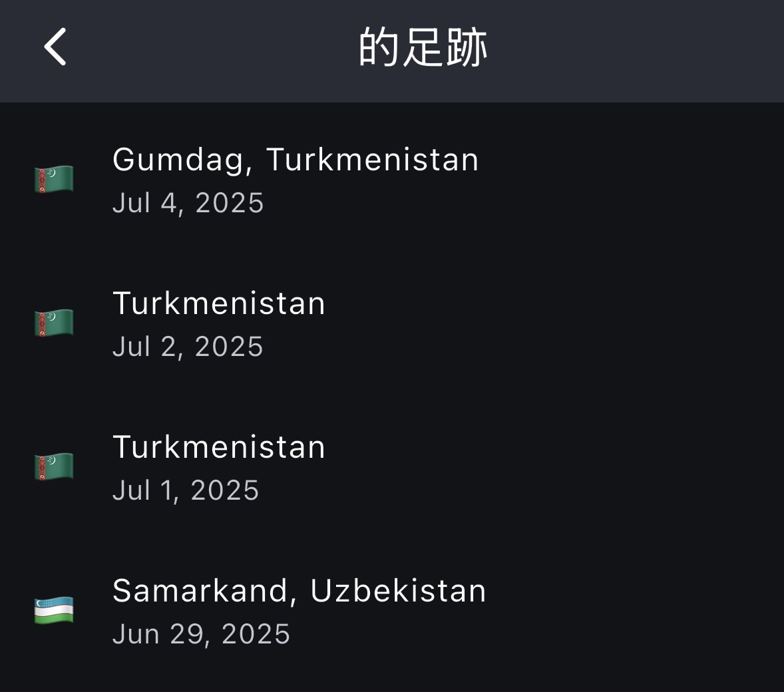Select the Jul 2, 2025 date label
The width and height of the screenshot is (784, 692).
pos(188,347)
